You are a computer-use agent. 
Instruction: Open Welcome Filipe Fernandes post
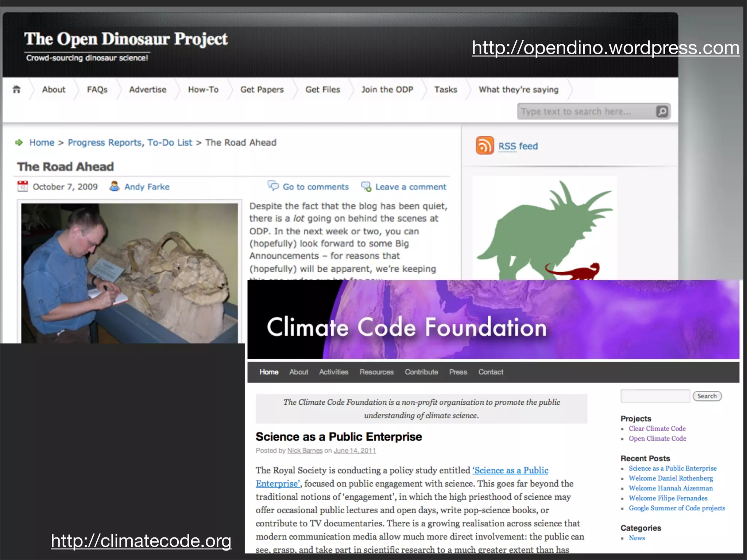pos(668,498)
